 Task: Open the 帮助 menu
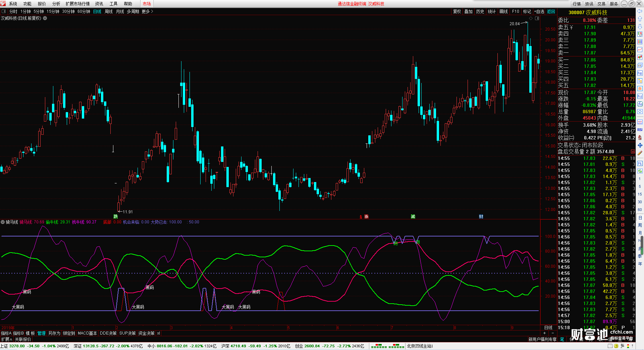coord(128,4)
